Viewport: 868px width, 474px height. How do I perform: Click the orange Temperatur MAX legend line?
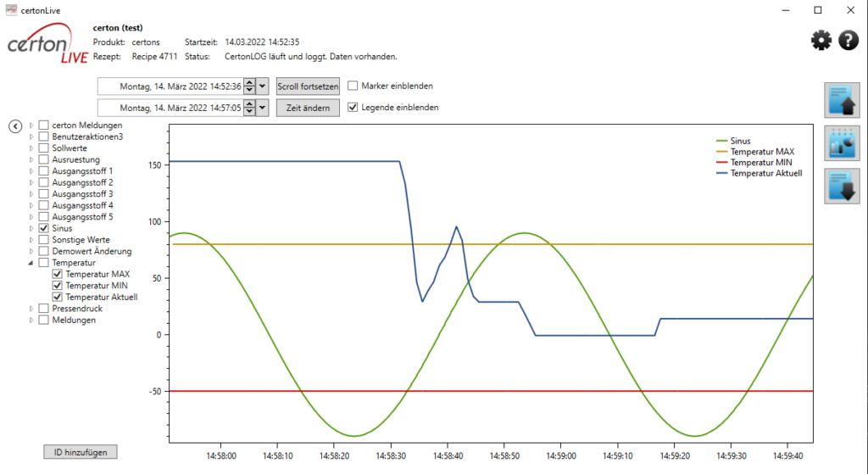pyautogui.click(x=721, y=152)
